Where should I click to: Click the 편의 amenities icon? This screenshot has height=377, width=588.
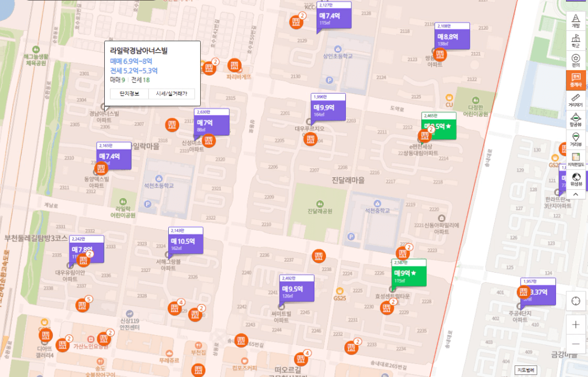576,60
